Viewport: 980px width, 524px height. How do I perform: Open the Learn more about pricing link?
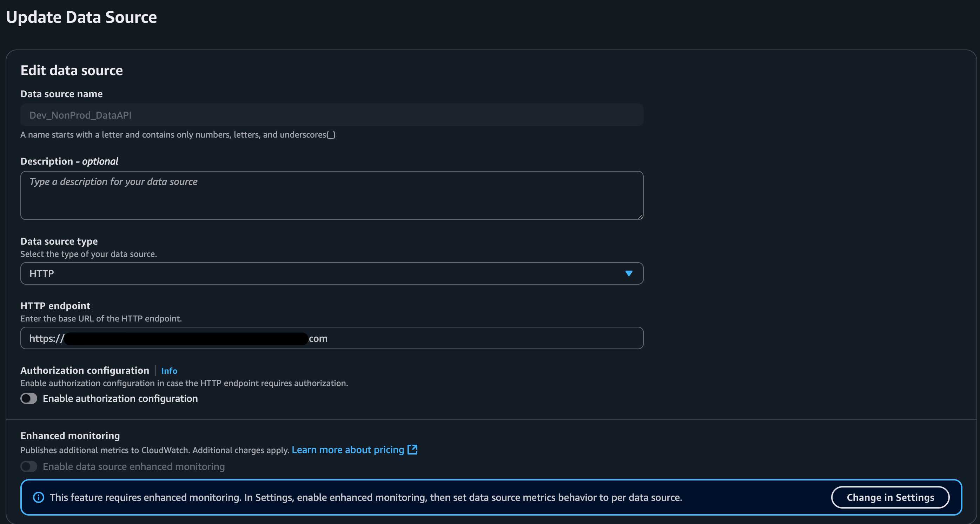tap(347, 450)
